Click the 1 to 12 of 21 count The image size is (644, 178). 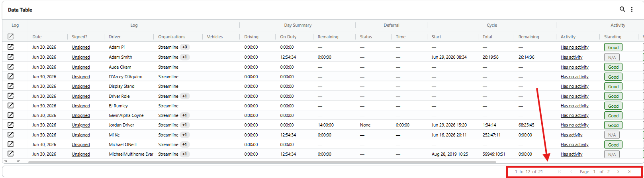point(529,172)
